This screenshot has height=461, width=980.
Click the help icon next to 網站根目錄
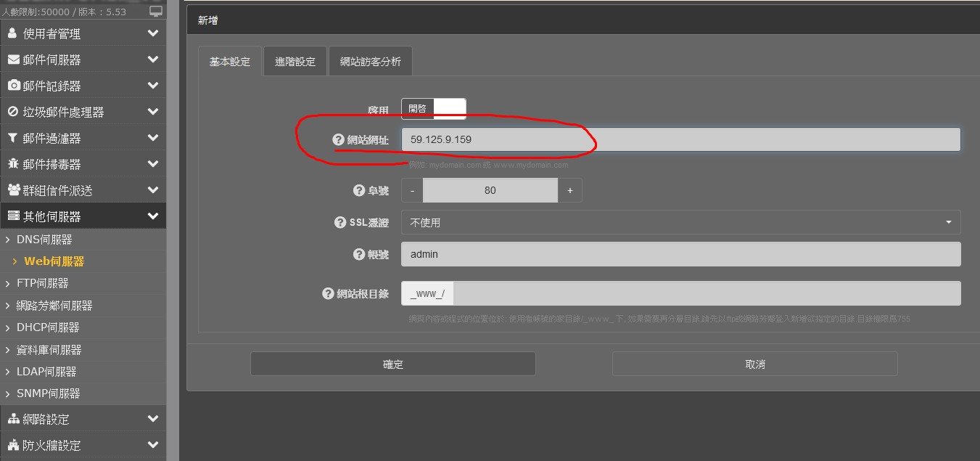328,293
